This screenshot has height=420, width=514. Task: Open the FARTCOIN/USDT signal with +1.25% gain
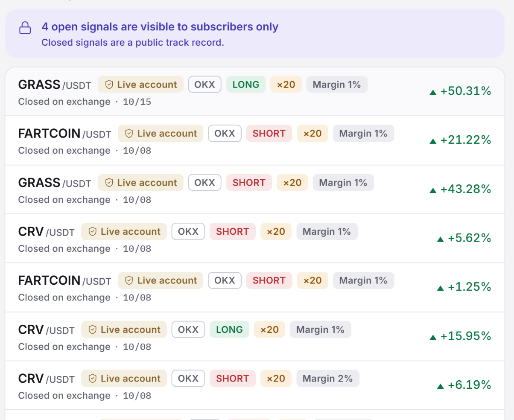tap(255, 287)
